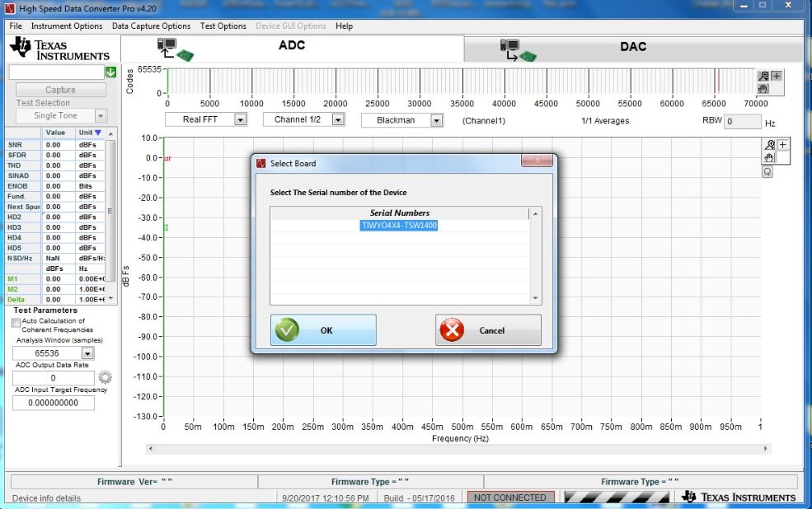The height and width of the screenshot is (509, 812).
Task: Click the M1 marker row label
Action: (x=12, y=279)
